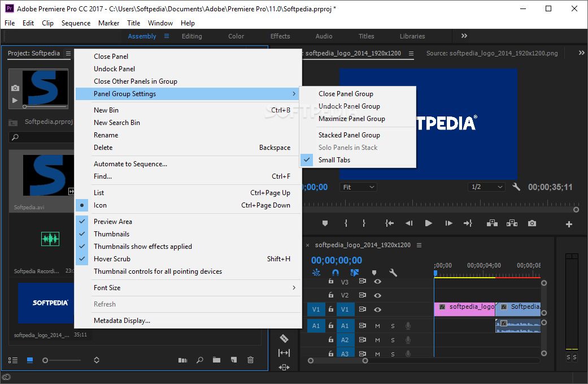Image resolution: width=588 pixels, height=384 pixels.
Task: Step forward one frame in program monitor
Action: click(x=448, y=223)
